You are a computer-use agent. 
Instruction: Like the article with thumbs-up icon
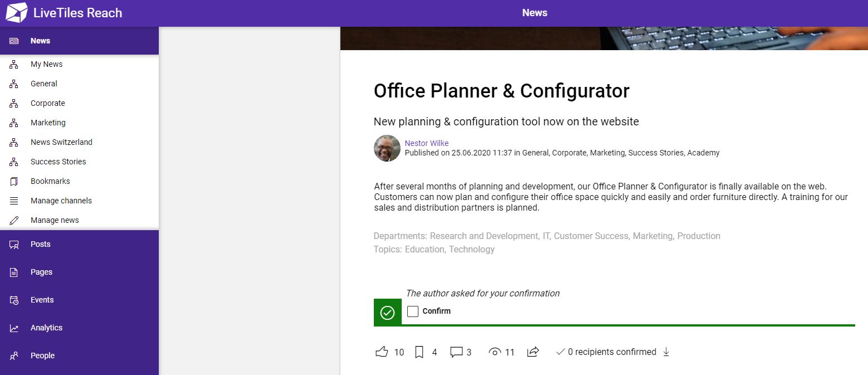coord(382,352)
